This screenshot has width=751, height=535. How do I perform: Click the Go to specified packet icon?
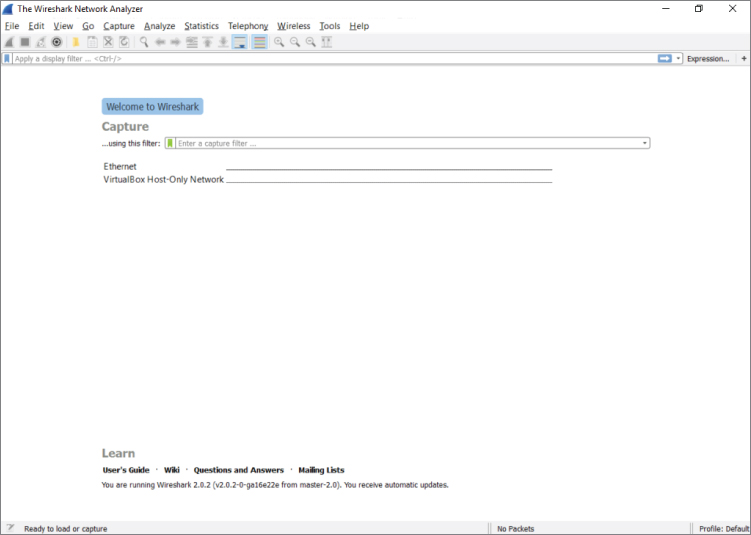192,42
